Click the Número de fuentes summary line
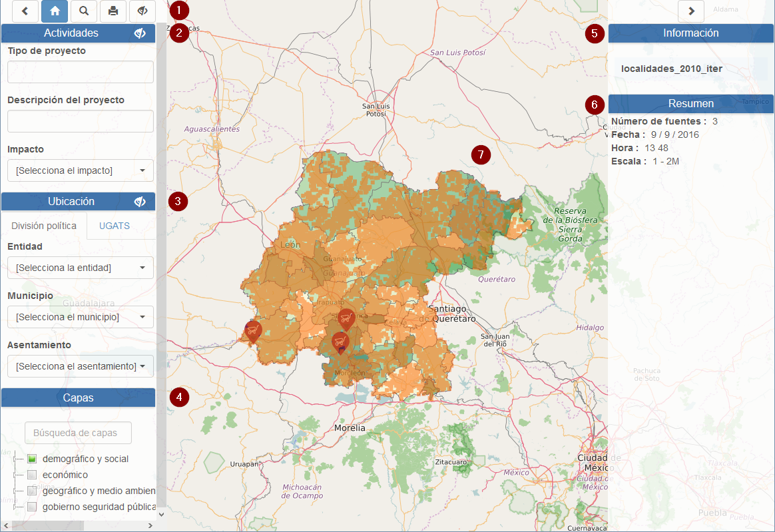Image resolution: width=775 pixels, height=532 pixels. 664,121
